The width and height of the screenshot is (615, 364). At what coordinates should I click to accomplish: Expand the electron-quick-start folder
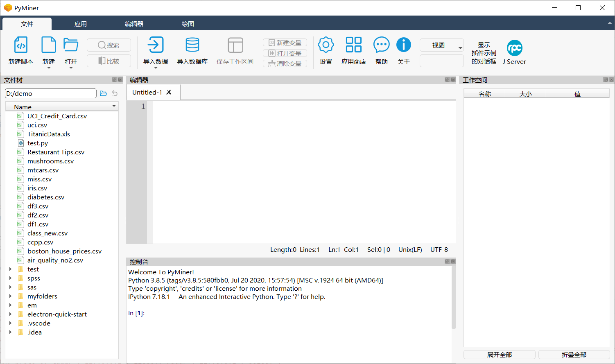(10, 314)
